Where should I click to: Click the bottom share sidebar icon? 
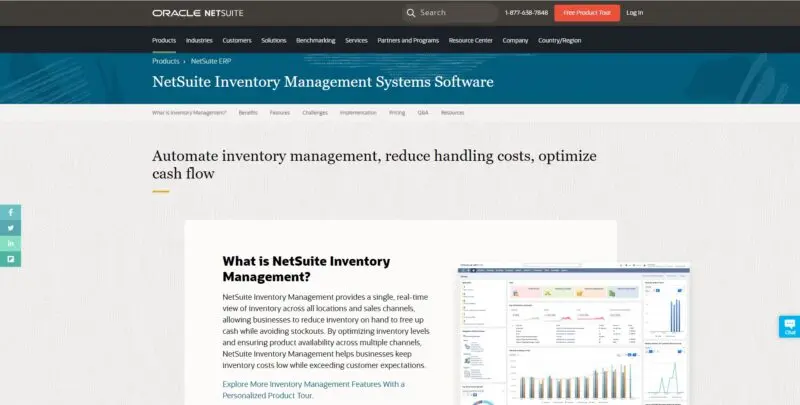click(10, 259)
